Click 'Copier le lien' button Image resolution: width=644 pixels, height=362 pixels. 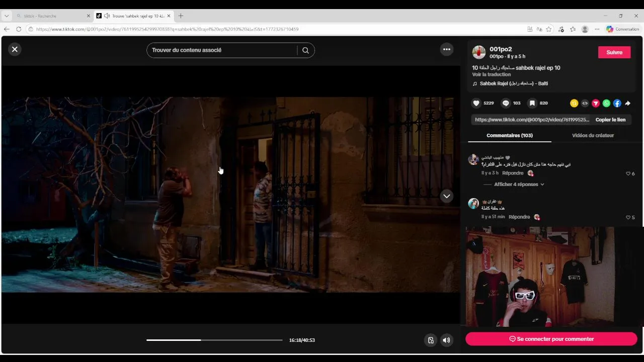pyautogui.click(x=610, y=120)
